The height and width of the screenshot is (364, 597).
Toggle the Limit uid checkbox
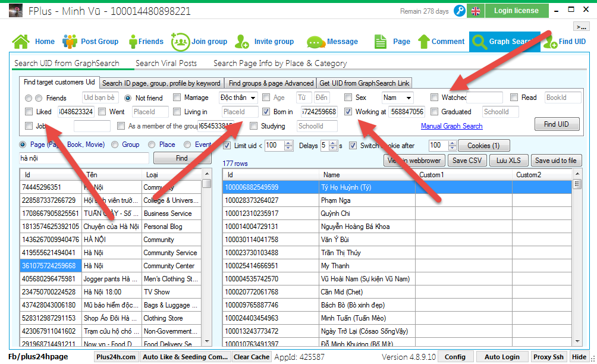227,146
